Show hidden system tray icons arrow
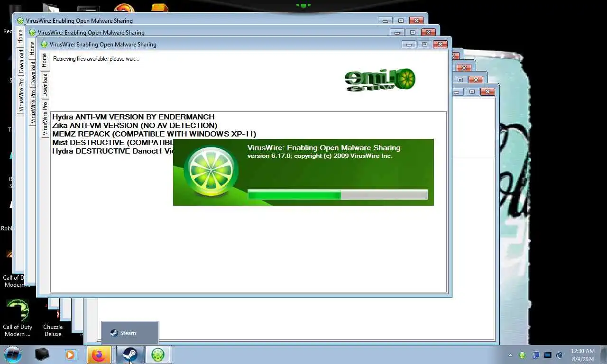Viewport: 607px width, 364px height. (510, 355)
